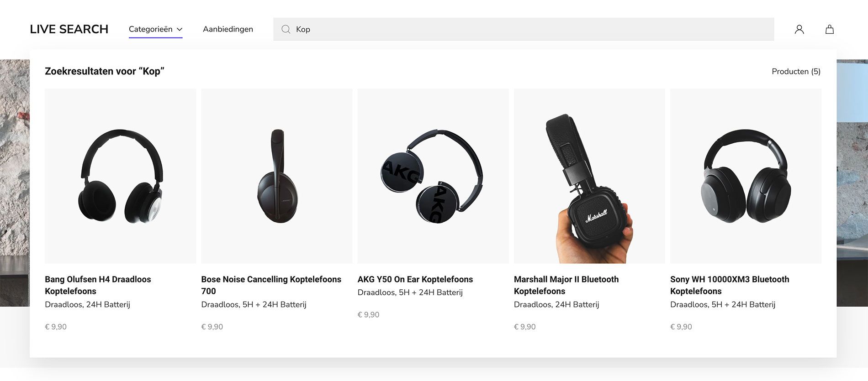Select AKG Y50 On Ear Koptelefoons title
This screenshot has width=868, height=381.
[x=415, y=279]
